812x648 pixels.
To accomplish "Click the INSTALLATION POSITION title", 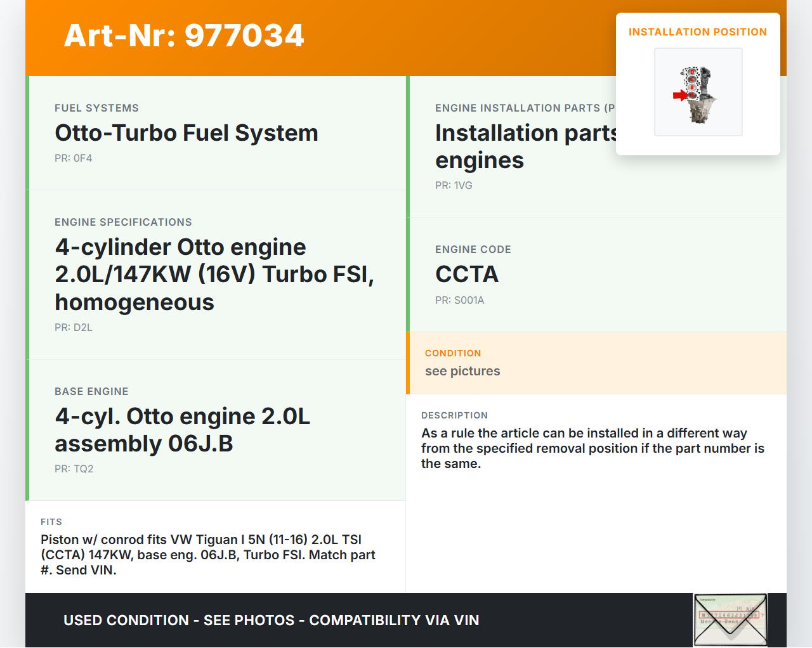I will point(697,32).
